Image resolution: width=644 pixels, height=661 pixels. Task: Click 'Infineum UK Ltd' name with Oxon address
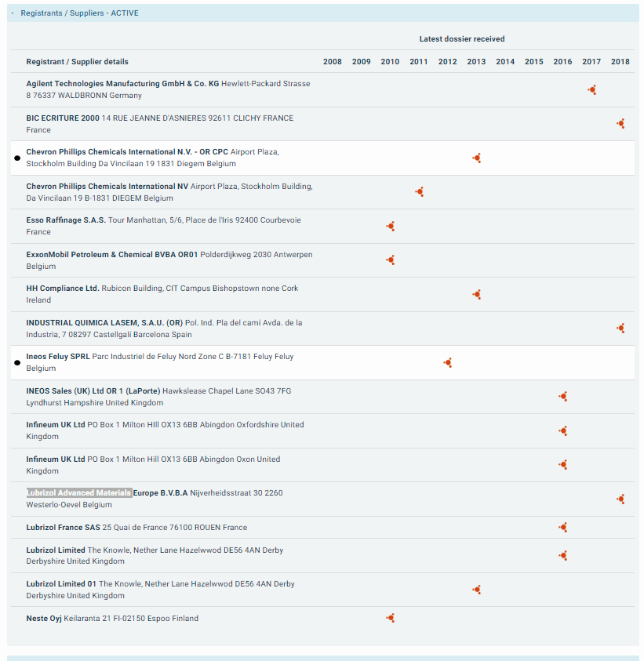click(56, 459)
